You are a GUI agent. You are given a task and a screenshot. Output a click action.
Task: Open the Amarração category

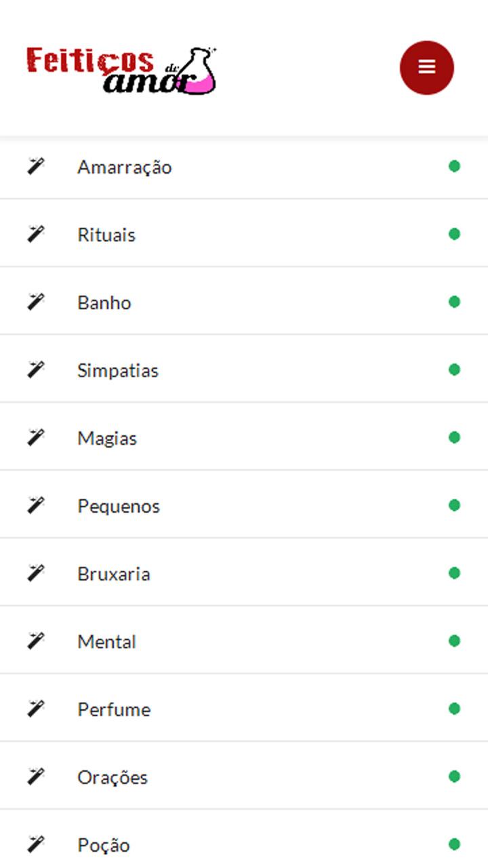coord(244,166)
